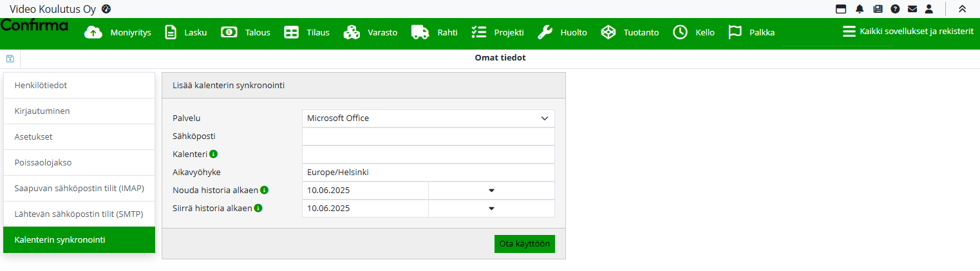Click info icon beside Nouda historia alkaen

tap(264, 190)
